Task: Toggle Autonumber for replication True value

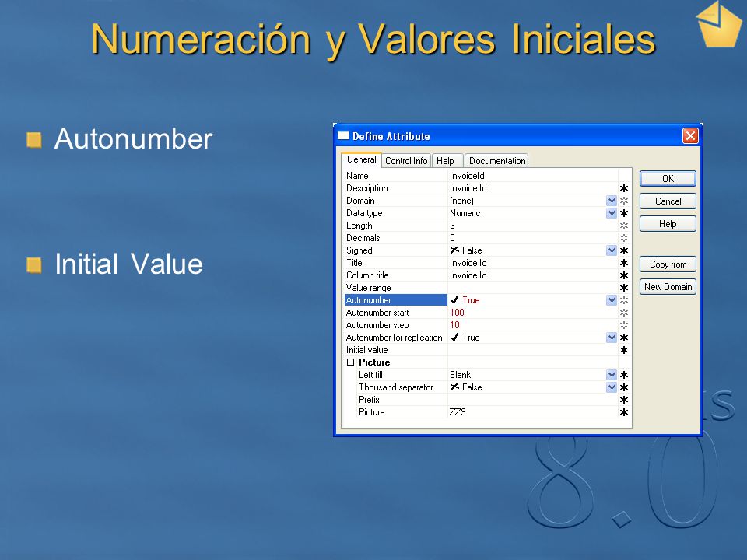Action: [465, 337]
